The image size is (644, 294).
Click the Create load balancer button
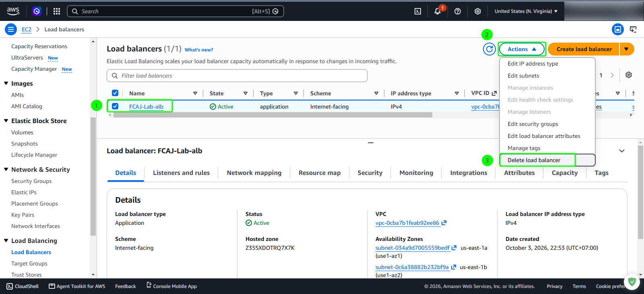click(x=584, y=49)
